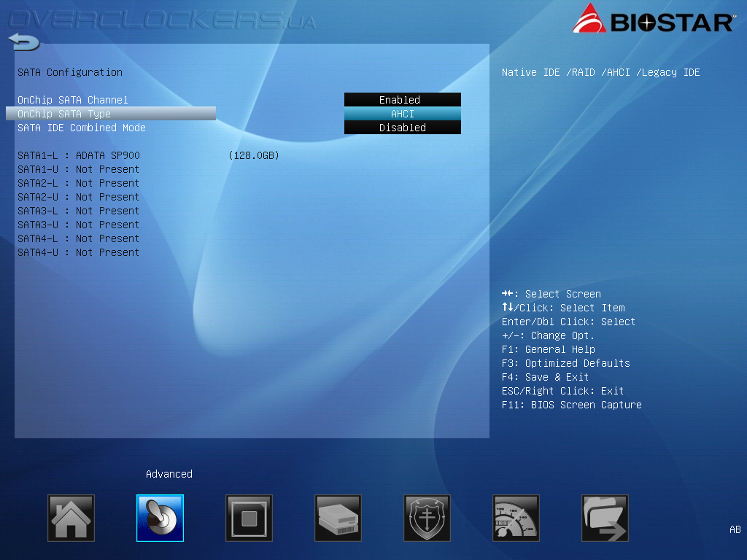Click the back arrow icon
Screen dimensions: 747x560
pyautogui.click(x=24, y=42)
